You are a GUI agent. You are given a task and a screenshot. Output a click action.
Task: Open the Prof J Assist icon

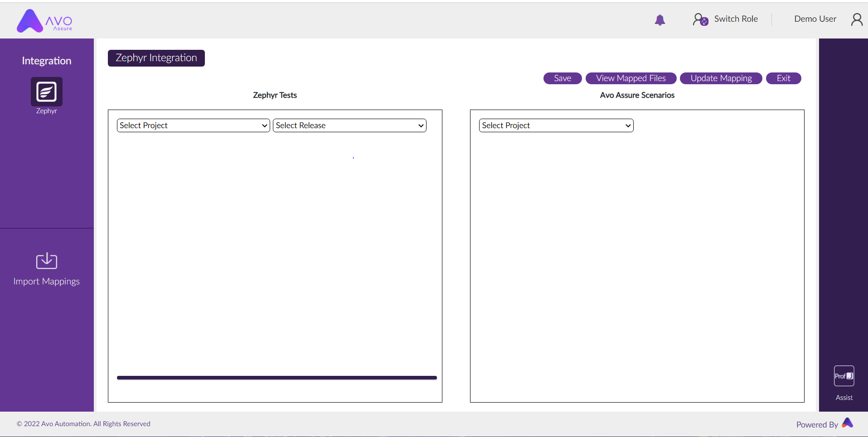(x=844, y=376)
